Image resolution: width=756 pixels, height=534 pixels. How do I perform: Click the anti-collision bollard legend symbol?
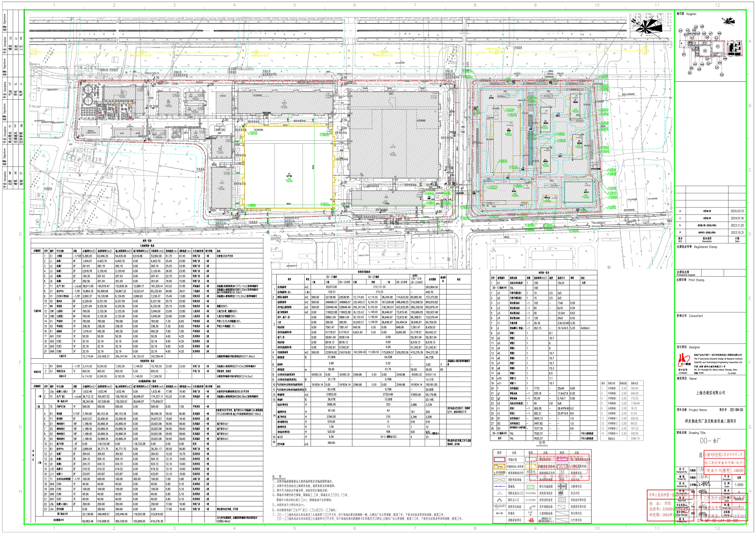499,513
